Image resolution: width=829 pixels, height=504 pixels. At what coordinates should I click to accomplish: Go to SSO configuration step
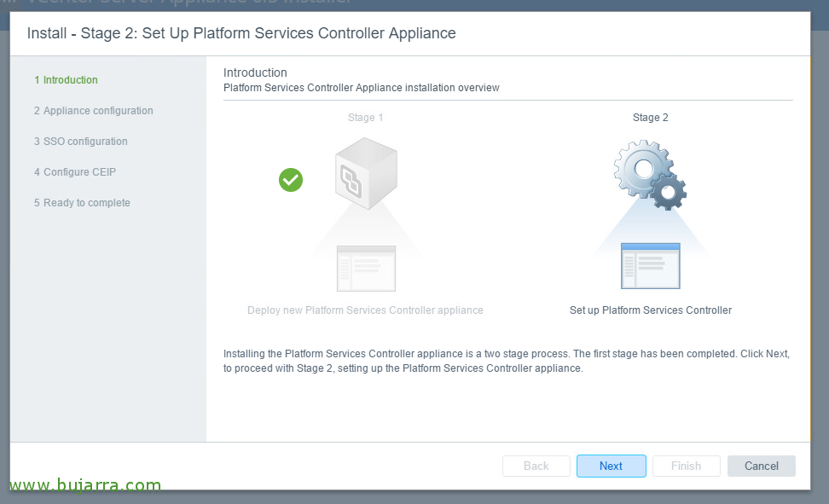[x=81, y=142]
